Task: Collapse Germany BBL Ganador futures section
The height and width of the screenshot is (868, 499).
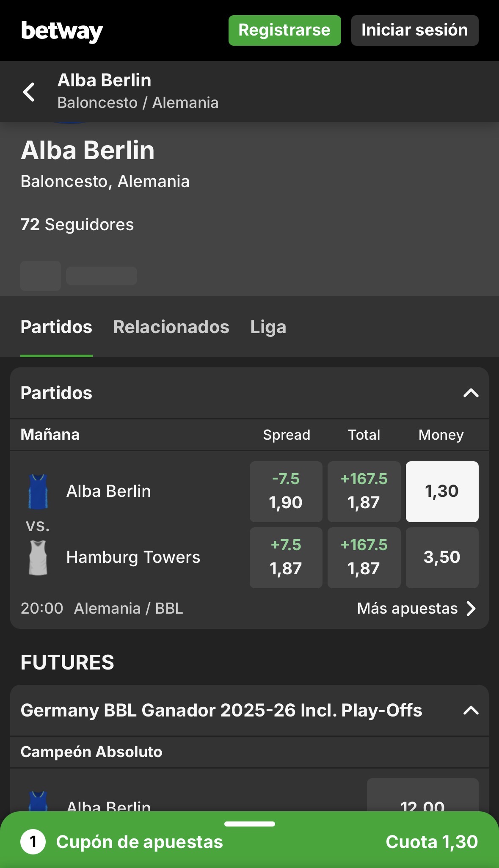Action: point(471,710)
